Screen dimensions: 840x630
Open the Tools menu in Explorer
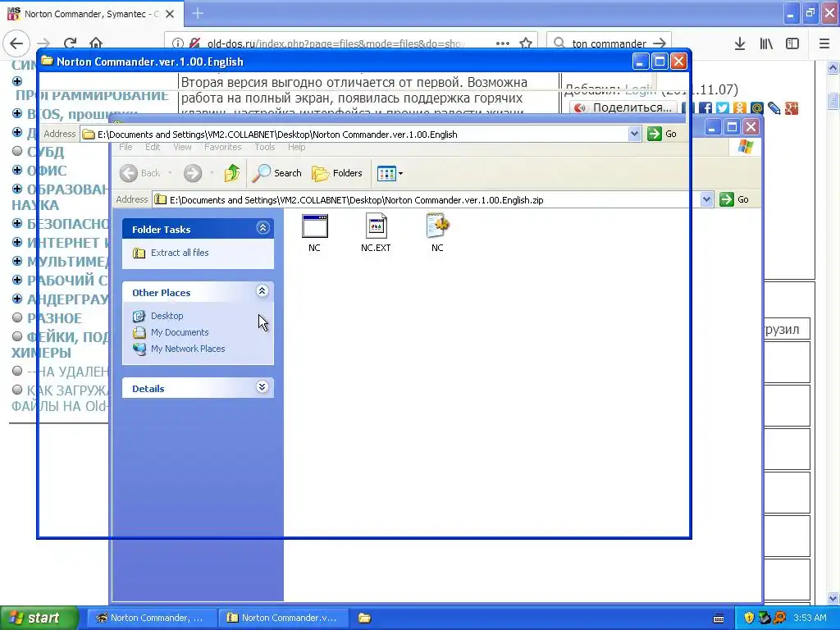click(265, 147)
